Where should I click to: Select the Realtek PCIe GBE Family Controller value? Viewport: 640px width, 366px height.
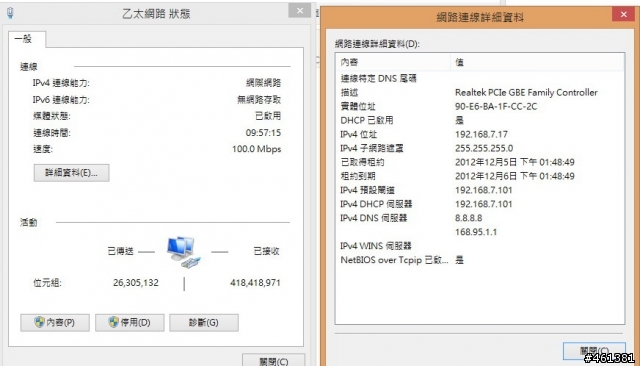(x=526, y=93)
